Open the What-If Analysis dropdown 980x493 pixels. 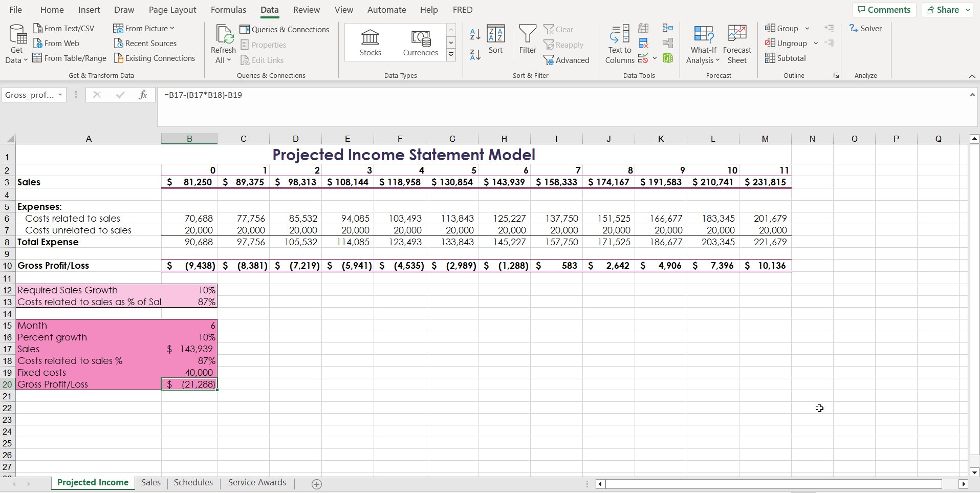click(x=702, y=44)
